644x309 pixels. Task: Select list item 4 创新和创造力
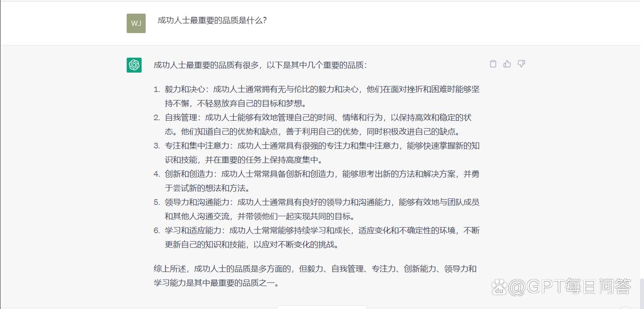pos(317,181)
